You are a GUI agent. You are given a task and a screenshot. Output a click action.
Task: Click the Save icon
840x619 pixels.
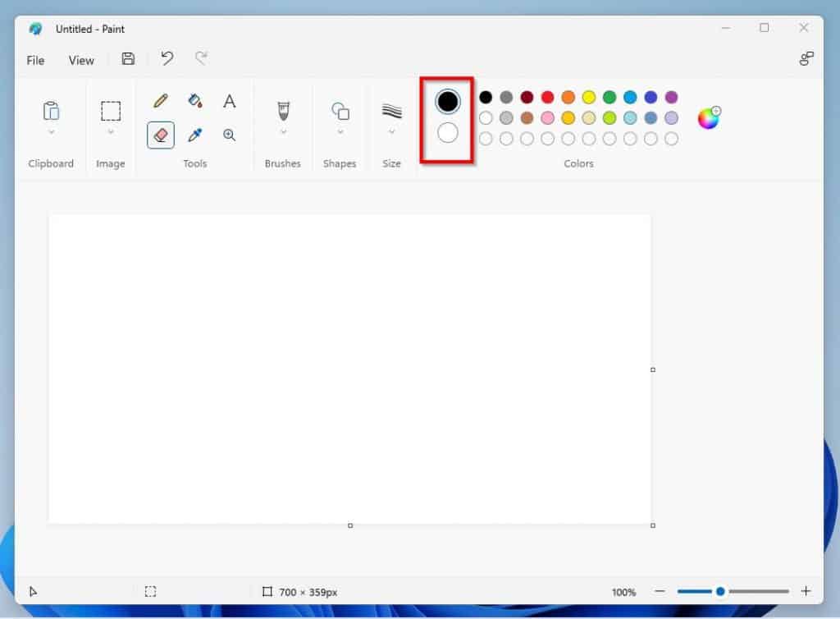(x=128, y=59)
